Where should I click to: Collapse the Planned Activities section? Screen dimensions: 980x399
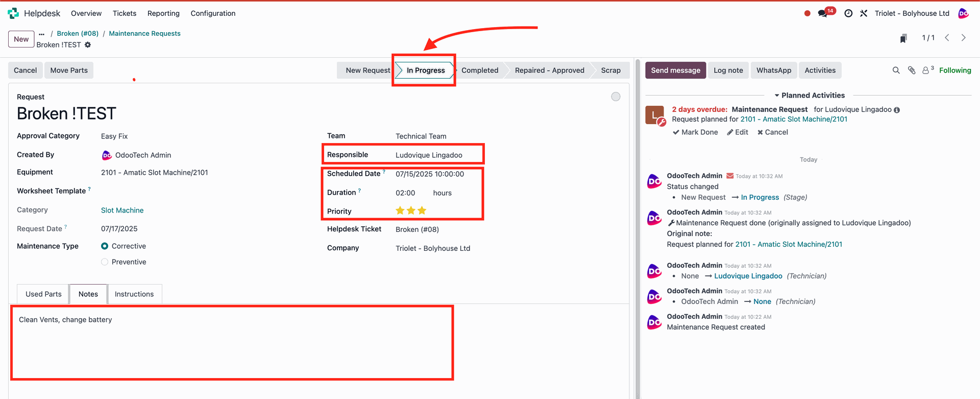[809, 96]
